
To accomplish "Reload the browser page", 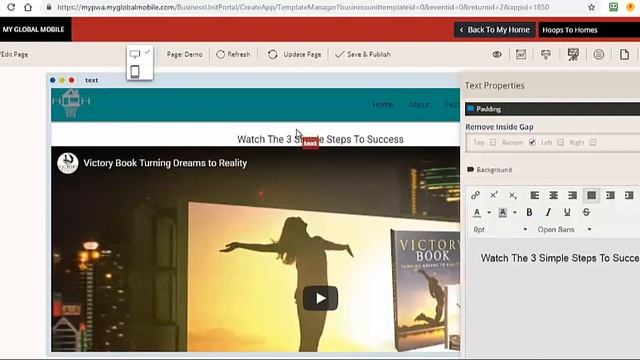I will (x=11, y=7).
